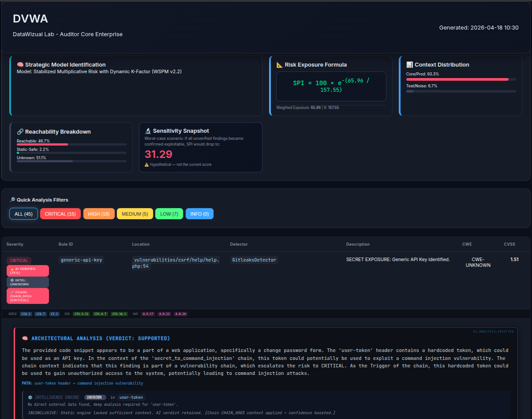Click the WSPM v2.2 model description line
Screen dimensions: 532x419
click(99, 71)
